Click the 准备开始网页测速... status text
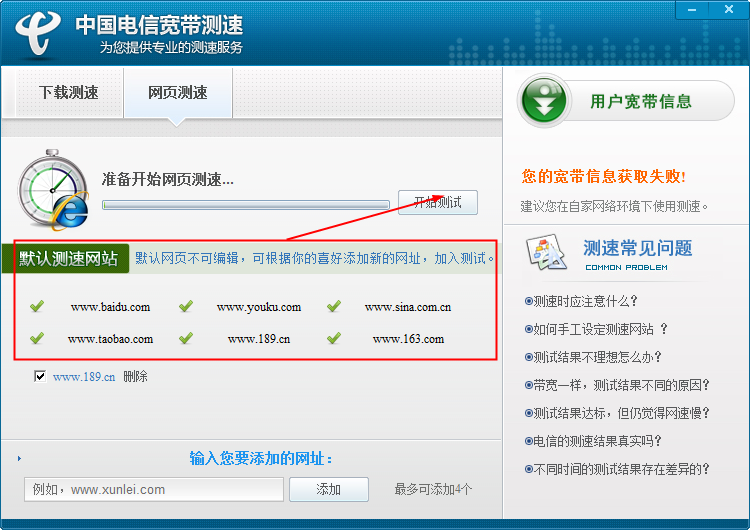The width and height of the screenshot is (750, 530). 168,179
